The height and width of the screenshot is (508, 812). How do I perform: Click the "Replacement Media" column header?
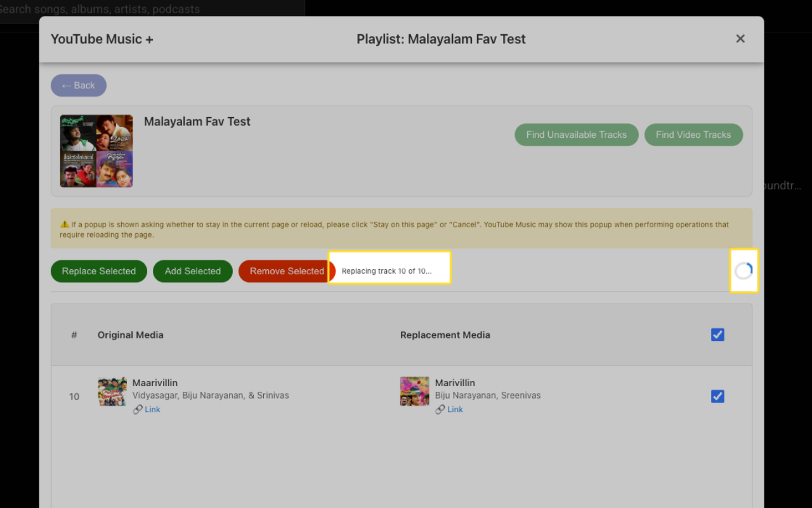click(445, 335)
